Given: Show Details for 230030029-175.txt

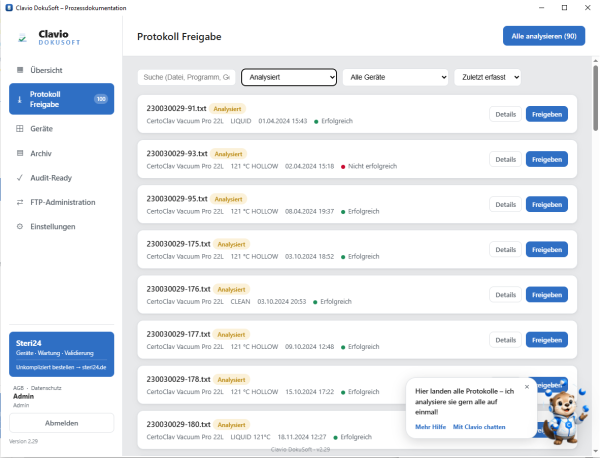Looking at the screenshot, I should coord(505,249).
